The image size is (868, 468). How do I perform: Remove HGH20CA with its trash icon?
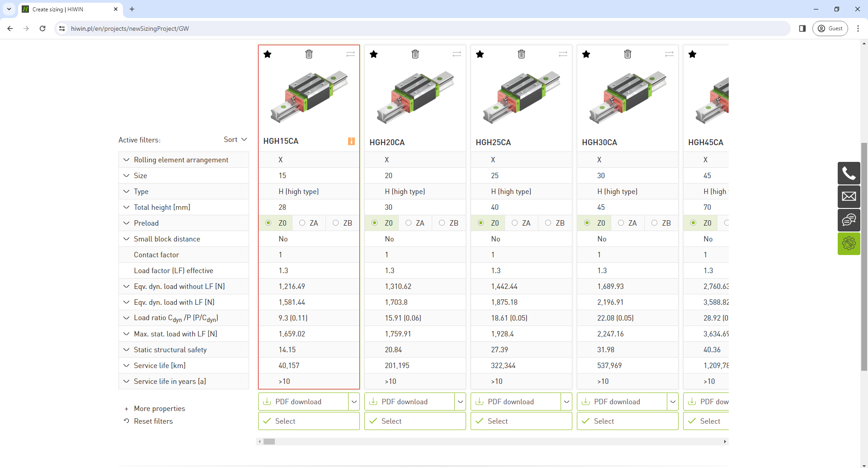pyautogui.click(x=415, y=54)
